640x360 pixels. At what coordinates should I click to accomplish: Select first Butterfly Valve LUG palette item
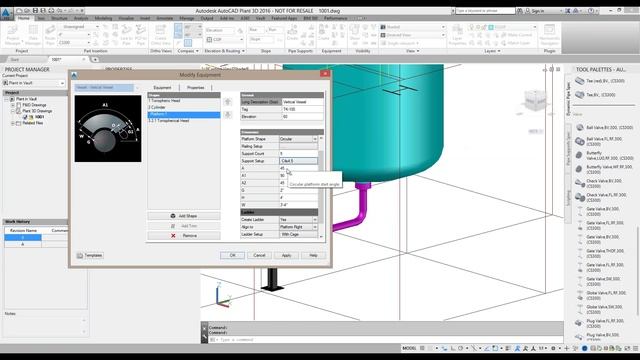pos(604,156)
